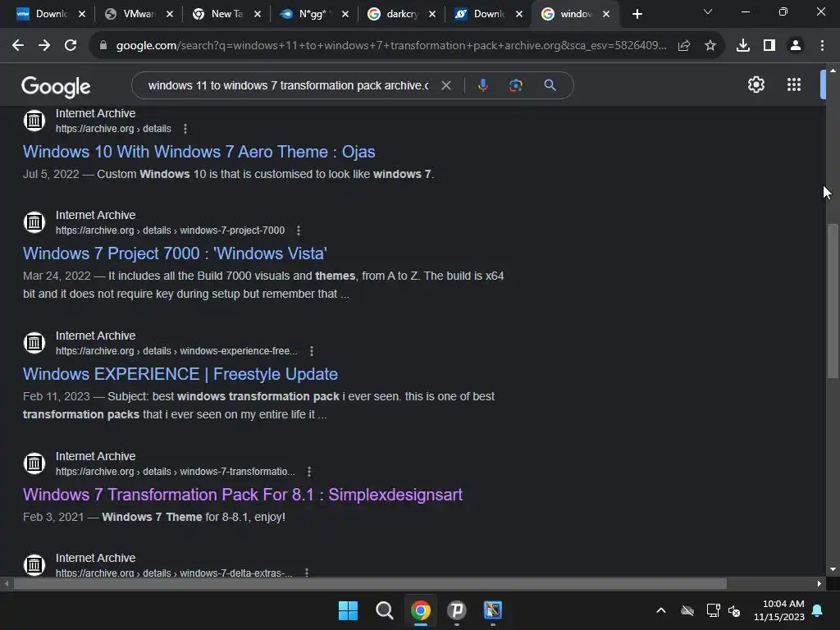This screenshot has height=630, width=840.
Task: Open more options for Windows 10 Aero result
Action: (x=185, y=129)
